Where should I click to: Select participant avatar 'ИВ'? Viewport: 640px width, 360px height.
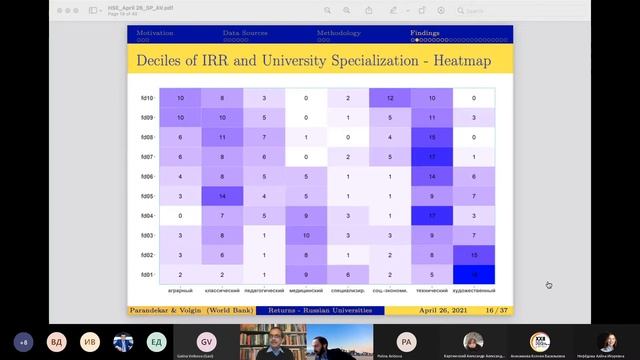pos(90,342)
